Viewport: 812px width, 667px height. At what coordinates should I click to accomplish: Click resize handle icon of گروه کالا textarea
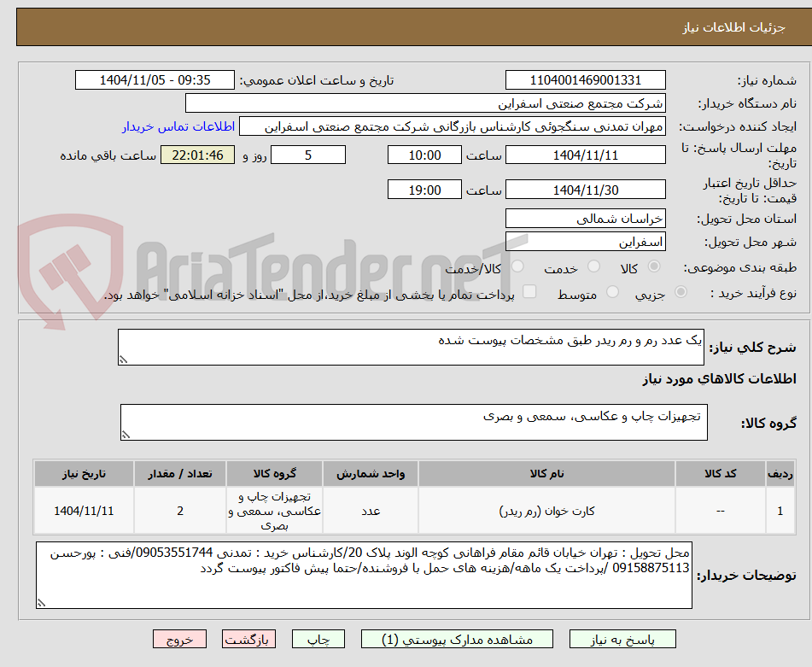(125, 436)
